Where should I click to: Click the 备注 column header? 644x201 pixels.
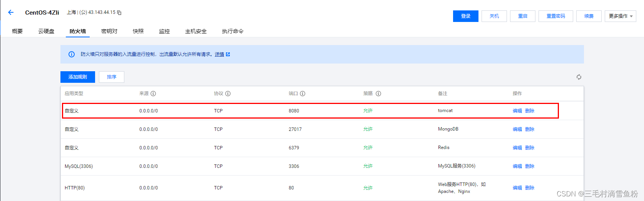[x=443, y=94]
